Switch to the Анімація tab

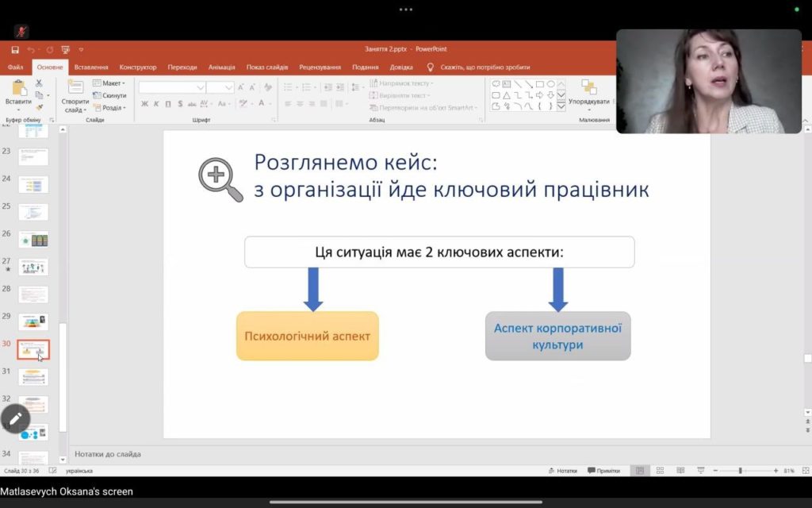pos(221,67)
